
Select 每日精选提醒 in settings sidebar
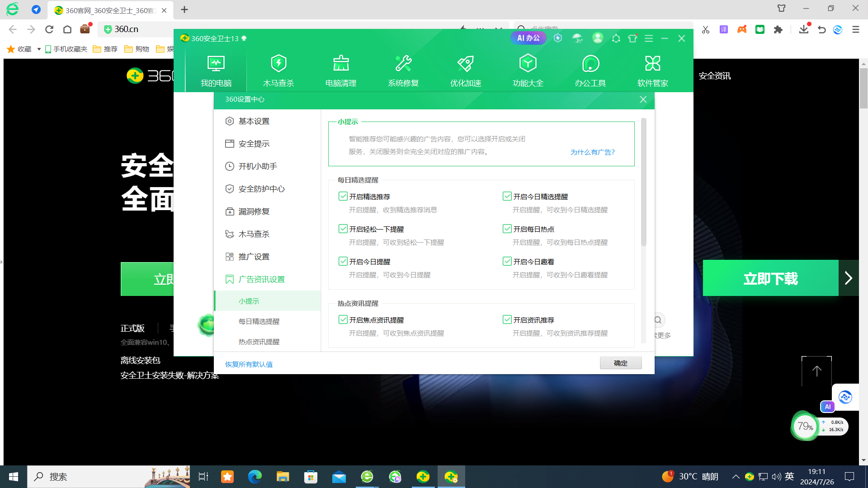tap(259, 321)
